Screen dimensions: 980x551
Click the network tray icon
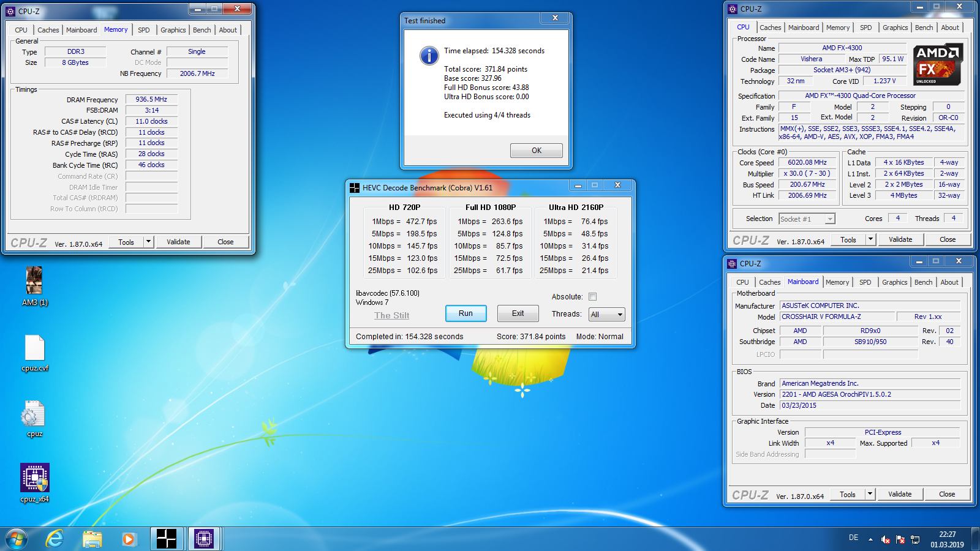point(915,539)
